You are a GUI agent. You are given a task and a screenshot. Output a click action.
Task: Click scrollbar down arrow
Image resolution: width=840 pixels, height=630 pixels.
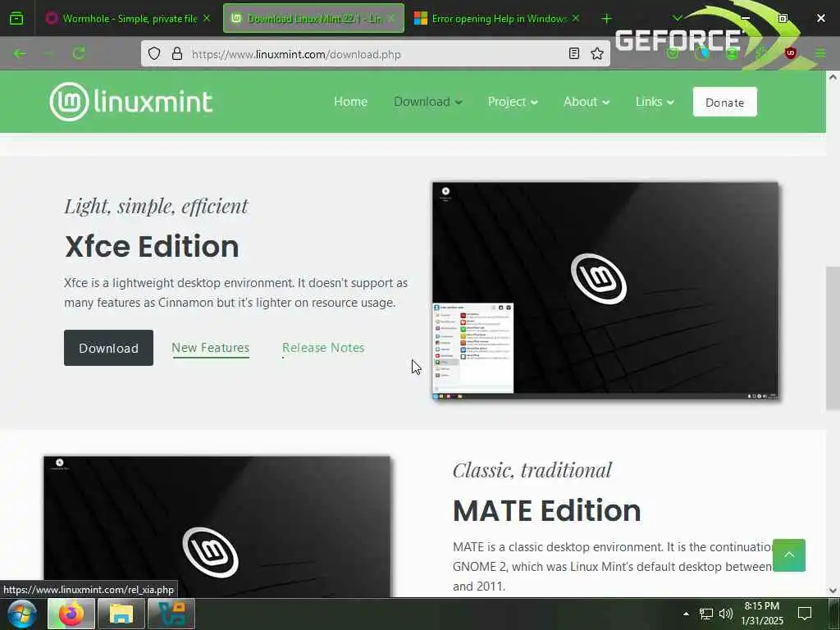click(x=833, y=591)
